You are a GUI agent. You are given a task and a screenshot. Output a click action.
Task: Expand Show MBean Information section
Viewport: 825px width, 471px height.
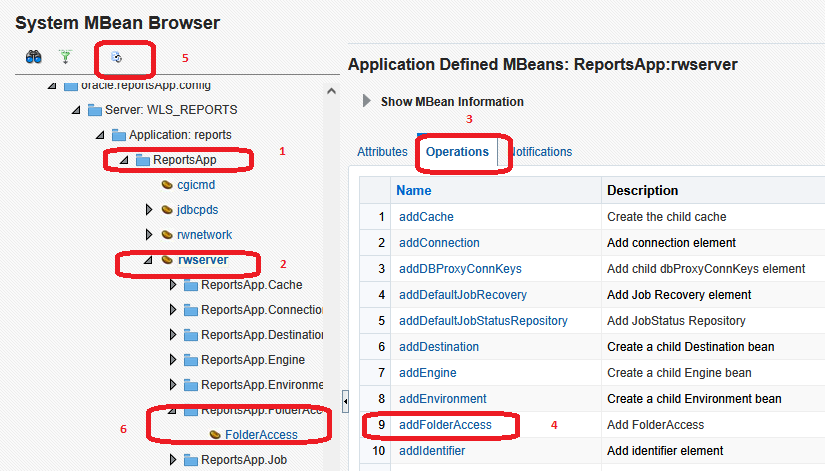pyautogui.click(x=367, y=101)
